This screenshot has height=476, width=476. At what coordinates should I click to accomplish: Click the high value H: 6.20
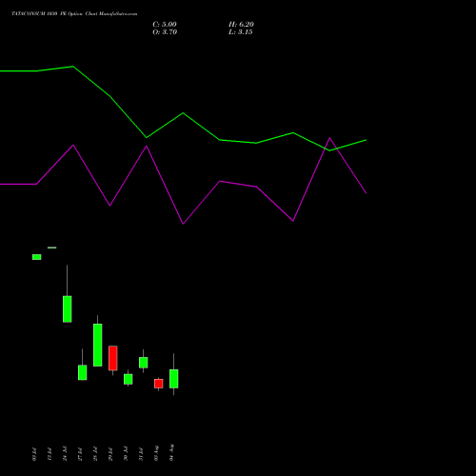(x=241, y=25)
